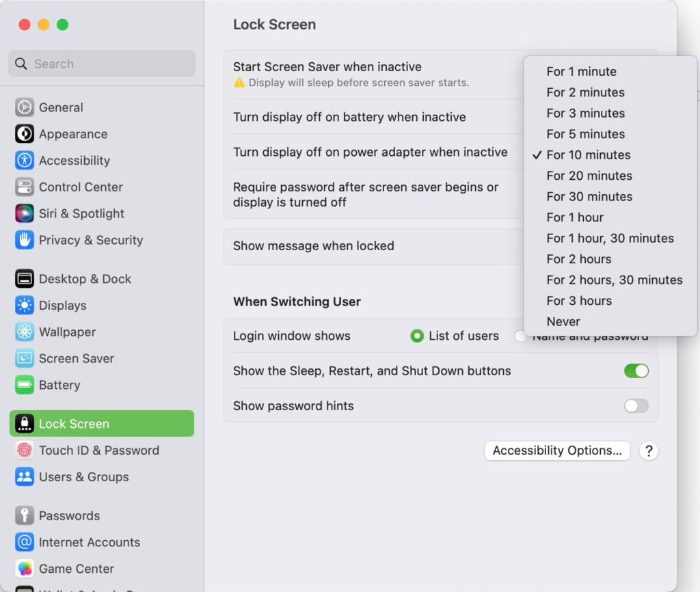
Task: Click the Name and password radio button
Action: pyautogui.click(x=520, y=336)
